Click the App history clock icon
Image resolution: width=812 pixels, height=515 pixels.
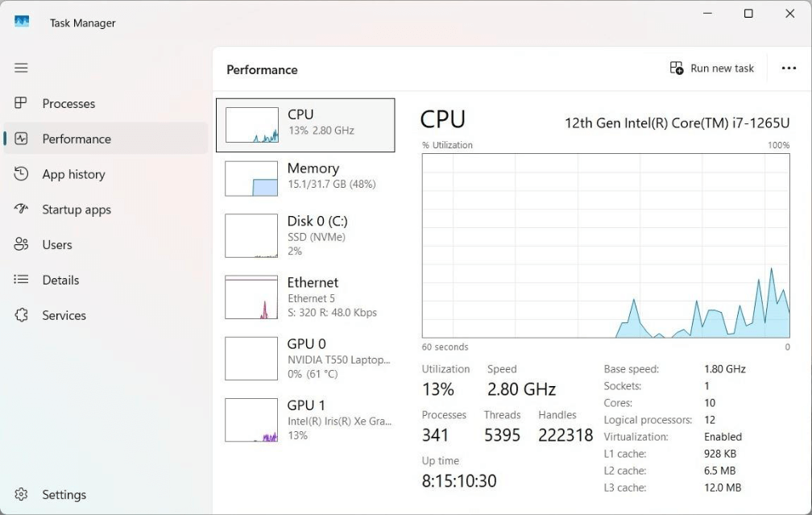pos(22,174)
